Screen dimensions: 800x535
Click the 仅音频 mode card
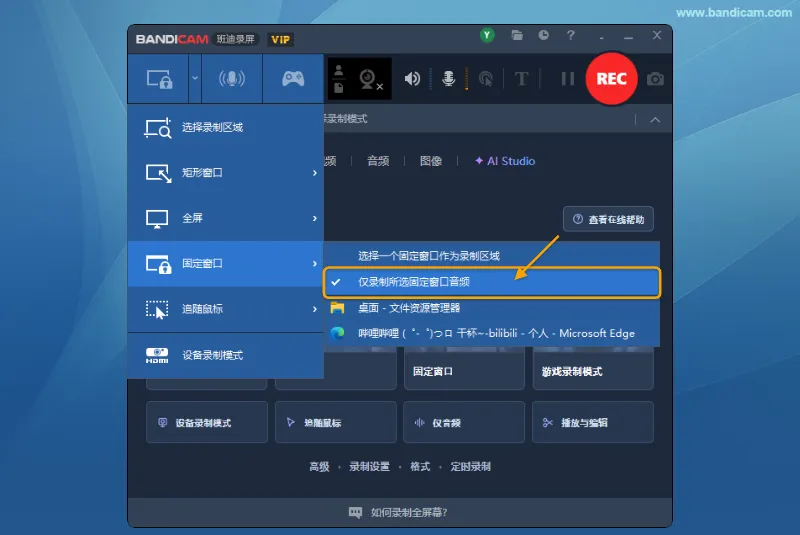coord(464,422)
